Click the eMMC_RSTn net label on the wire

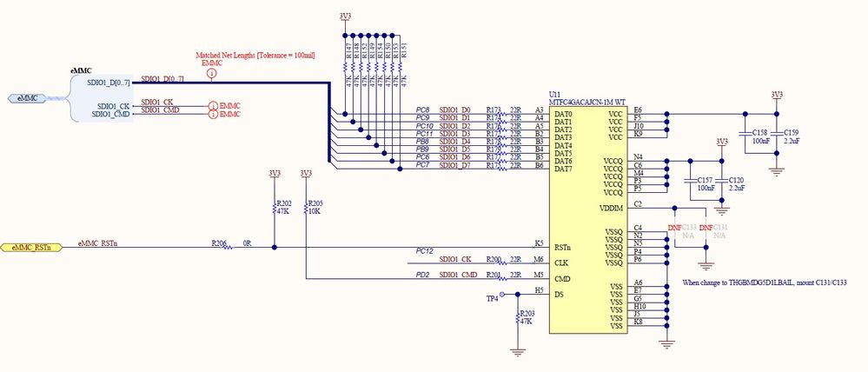[97, 243]
